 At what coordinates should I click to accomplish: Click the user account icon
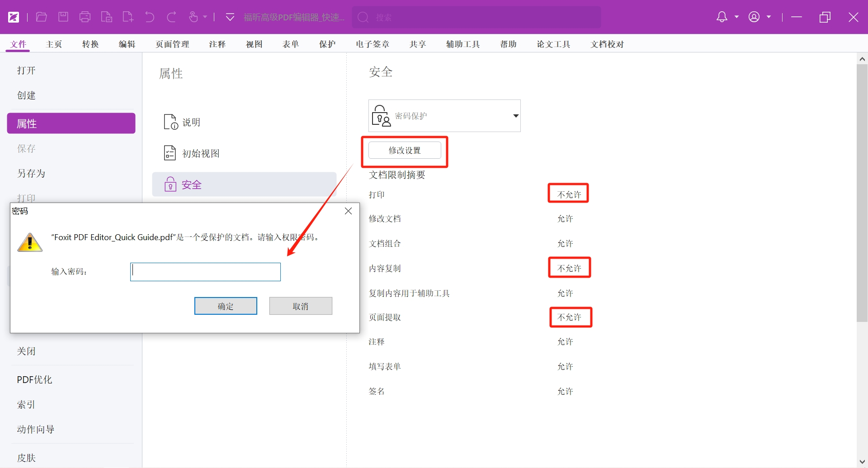point(754,17)
